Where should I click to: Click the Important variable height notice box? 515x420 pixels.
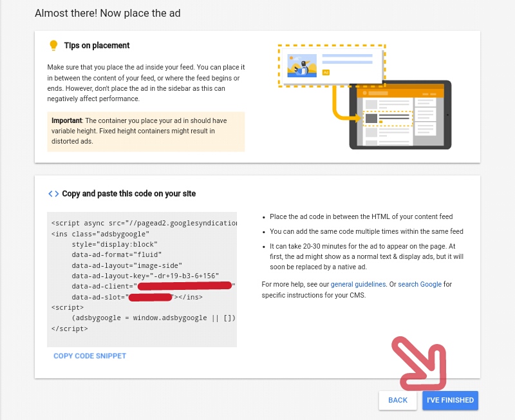coord(146,131)
